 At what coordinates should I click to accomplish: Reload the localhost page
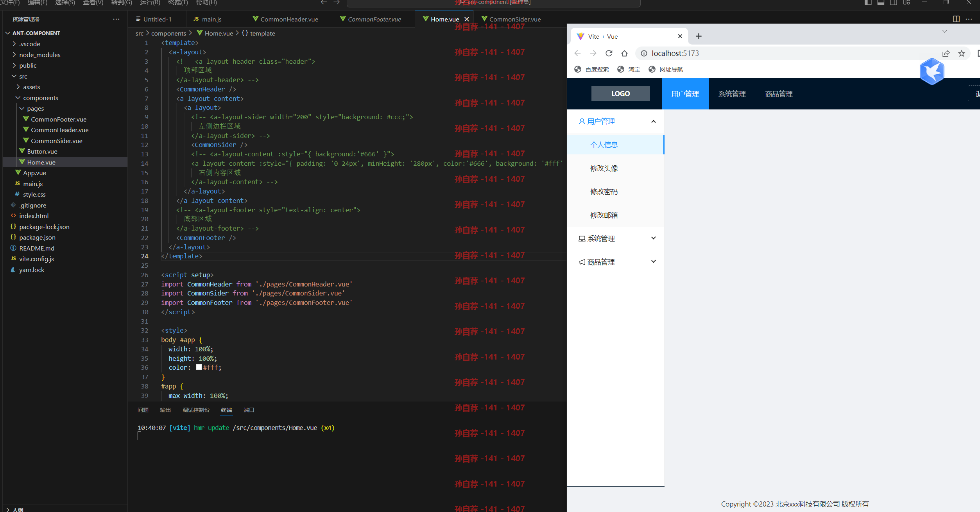pyautogui.click(x=609, y=53)
